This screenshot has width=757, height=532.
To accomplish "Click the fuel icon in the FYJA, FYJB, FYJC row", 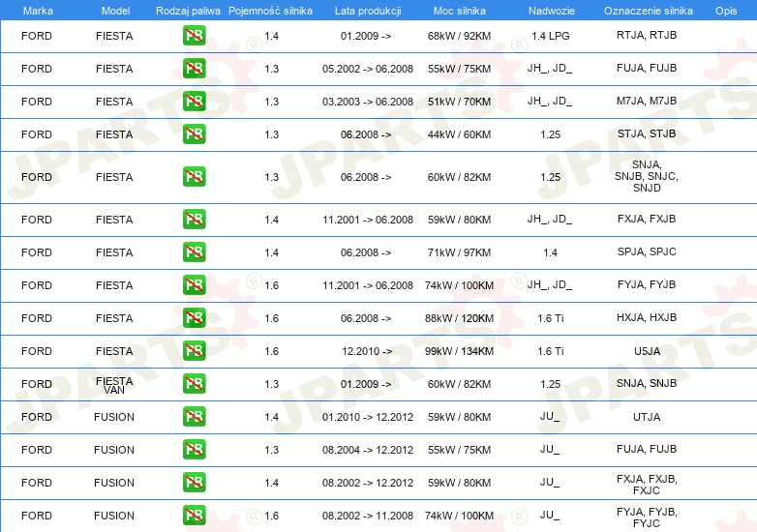I will coord(194,516).
